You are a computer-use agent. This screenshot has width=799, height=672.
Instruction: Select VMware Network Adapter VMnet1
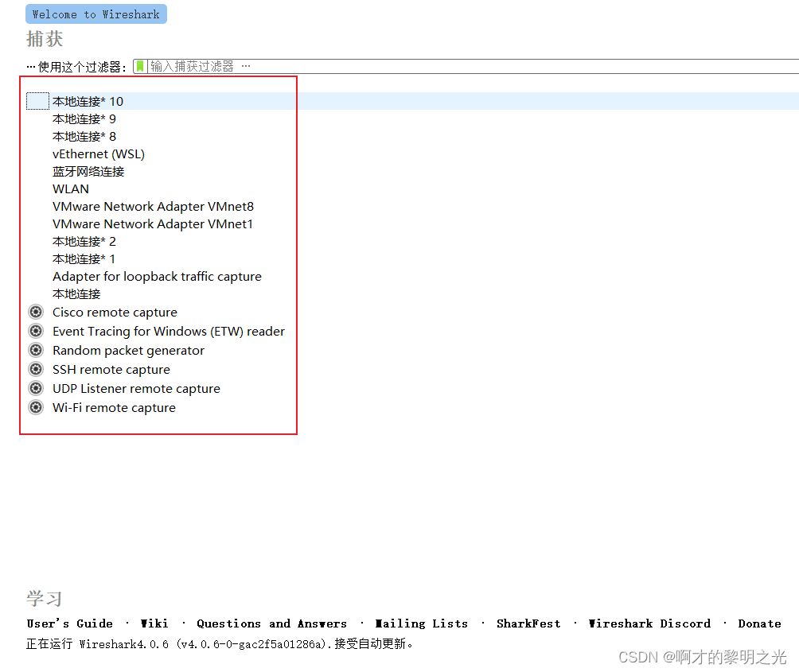[x=152, y=224]
